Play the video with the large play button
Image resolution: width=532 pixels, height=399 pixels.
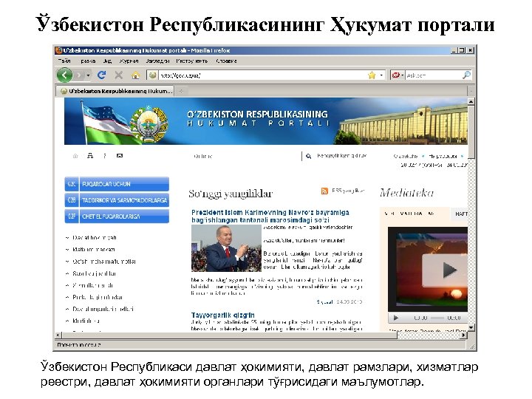[447, 270]
